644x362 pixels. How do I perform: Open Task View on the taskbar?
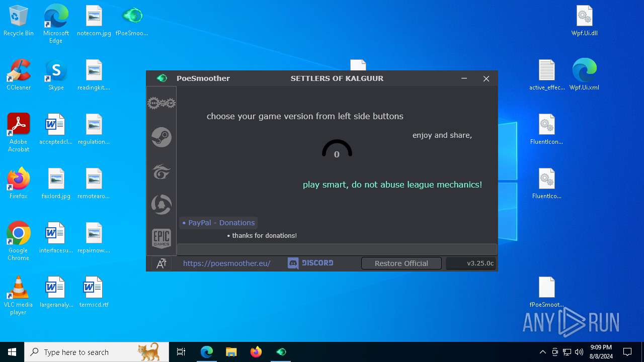[181, 352]
